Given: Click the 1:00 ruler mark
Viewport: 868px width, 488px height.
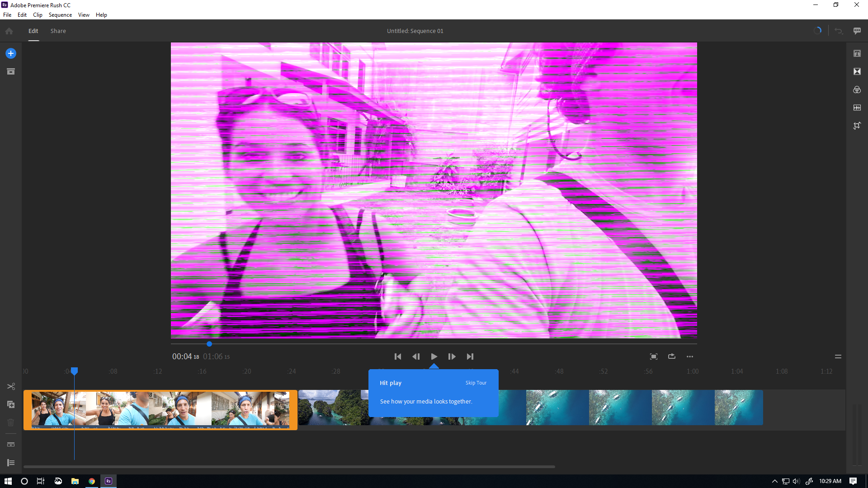Looking at the screenshot, I should click(693, 371).
